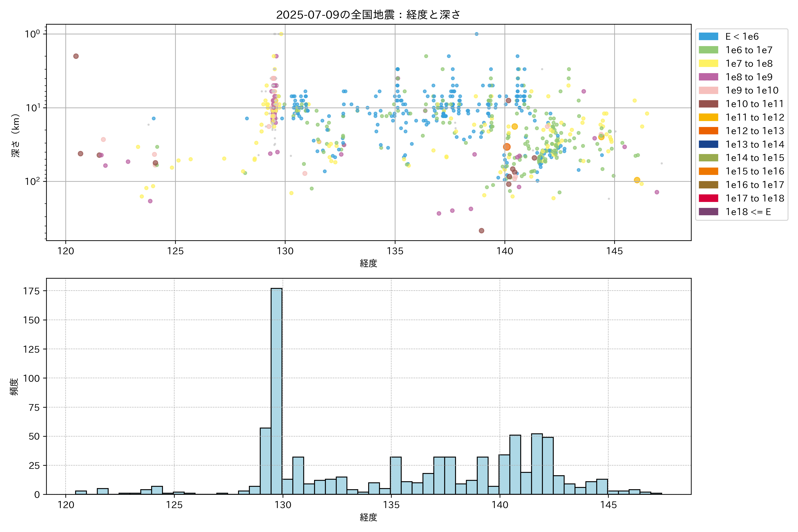Click the blue 'E < 1e6' legend swatch
This screenshot has height=532, width=798.
(708, 36)
